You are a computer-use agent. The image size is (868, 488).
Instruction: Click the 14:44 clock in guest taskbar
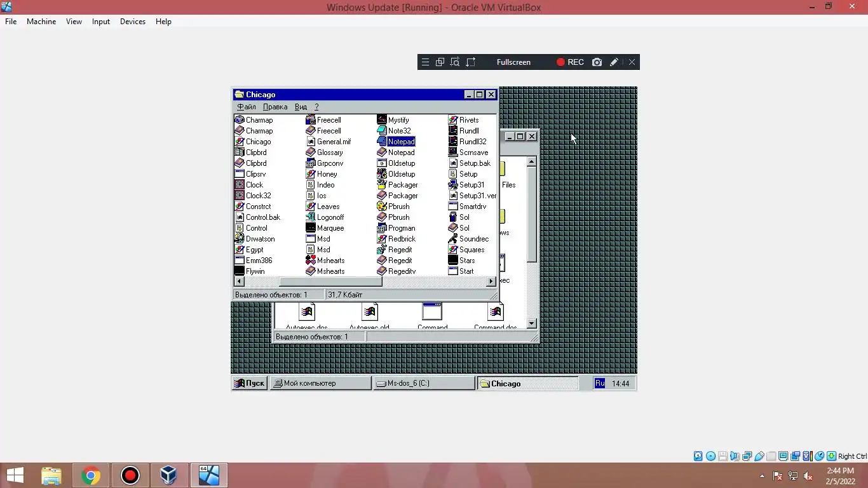tap(621, 384)
